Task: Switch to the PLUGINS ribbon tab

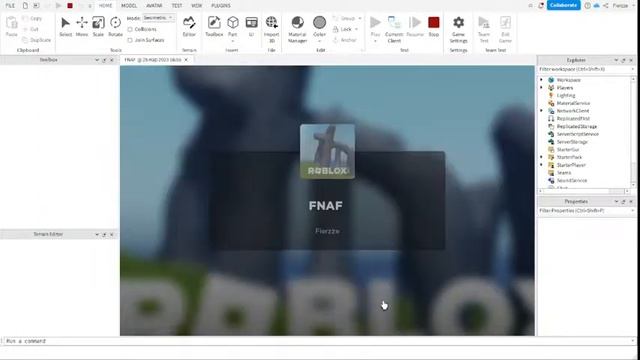Action: click(221, 6)
